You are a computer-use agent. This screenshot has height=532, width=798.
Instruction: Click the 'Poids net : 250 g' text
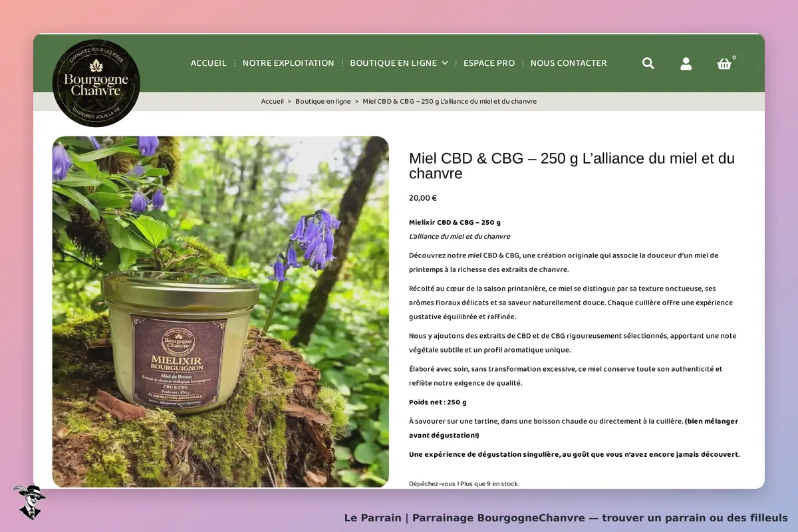[x=438, y=402]
